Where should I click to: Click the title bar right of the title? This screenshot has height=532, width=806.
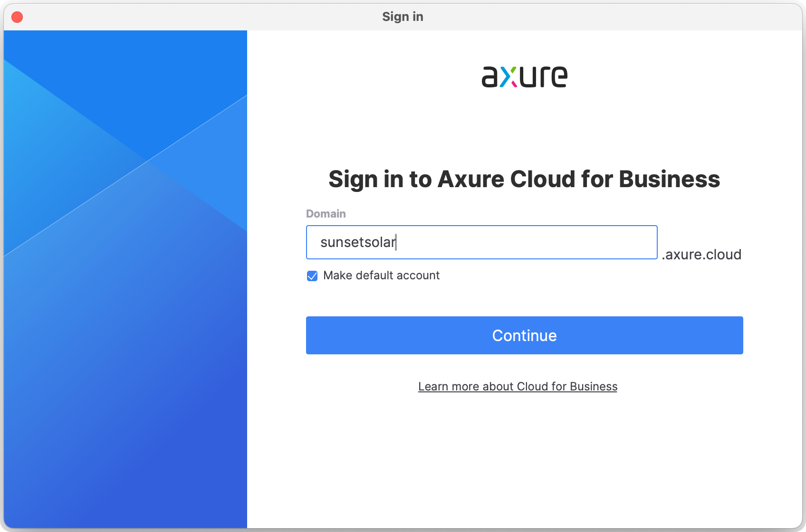click(x=618, y=17)
